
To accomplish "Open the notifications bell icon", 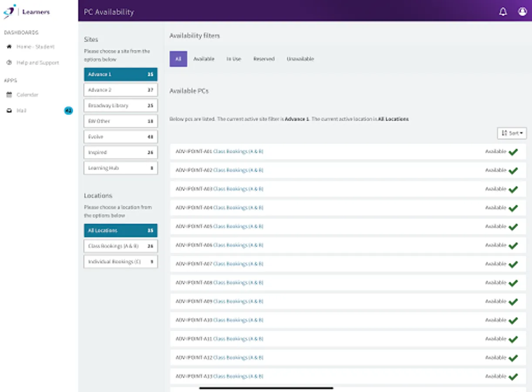I will [x=503, y=12].
